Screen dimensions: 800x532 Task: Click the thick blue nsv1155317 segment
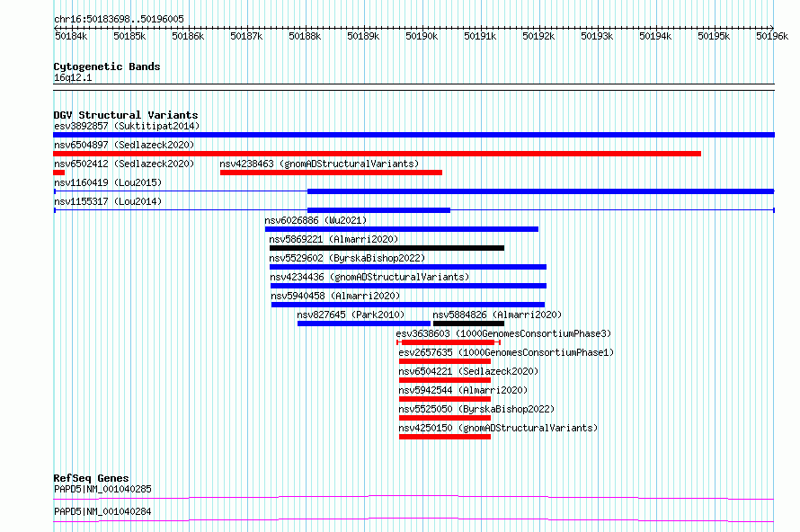tap(378, 210)
